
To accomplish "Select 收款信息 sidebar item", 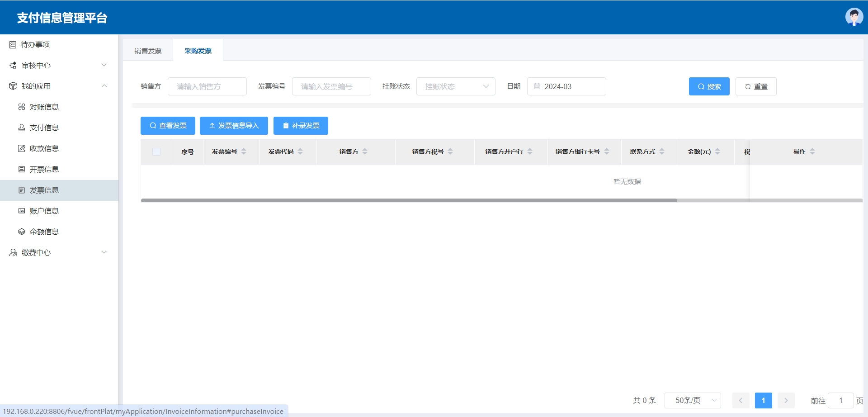I will point(44,149).
